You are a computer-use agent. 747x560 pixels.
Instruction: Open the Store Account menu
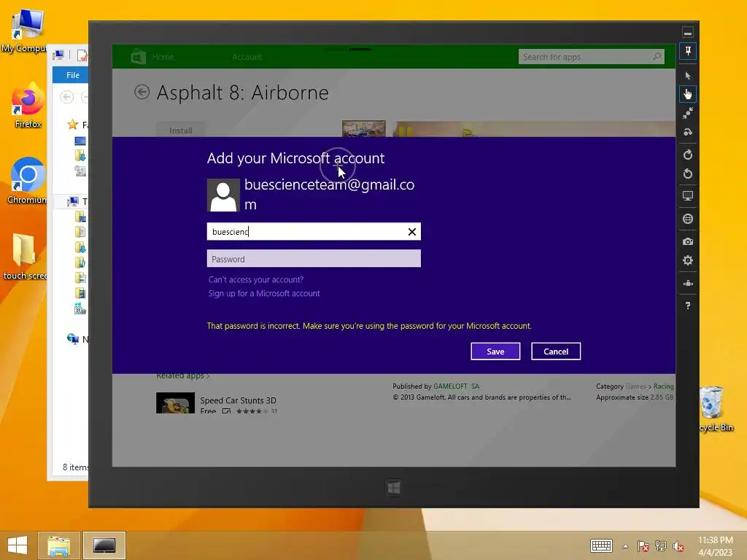click(247, 57)
